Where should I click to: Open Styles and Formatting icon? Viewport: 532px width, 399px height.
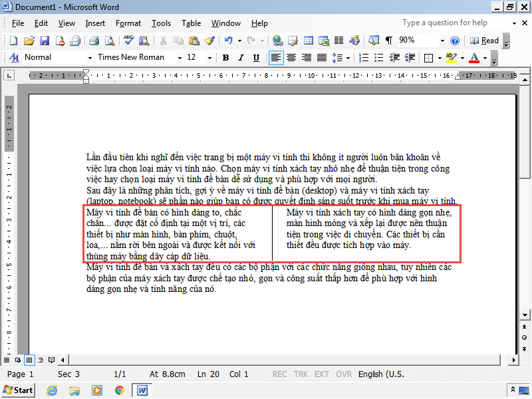point(14,58)
